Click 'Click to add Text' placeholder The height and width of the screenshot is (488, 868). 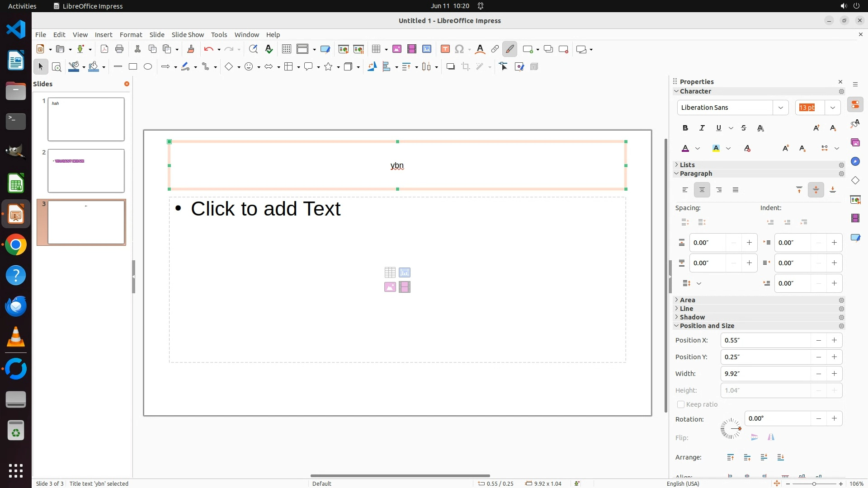tap(265, 209)
